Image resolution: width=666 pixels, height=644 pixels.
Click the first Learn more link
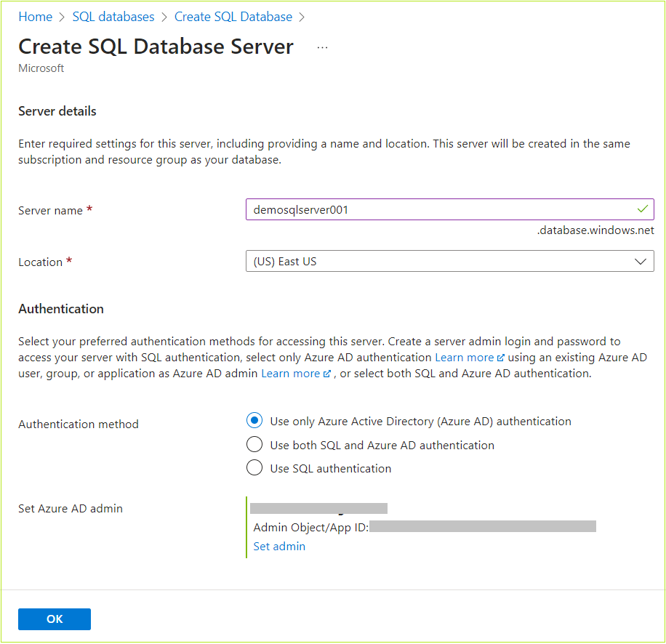tap(464, 357)
